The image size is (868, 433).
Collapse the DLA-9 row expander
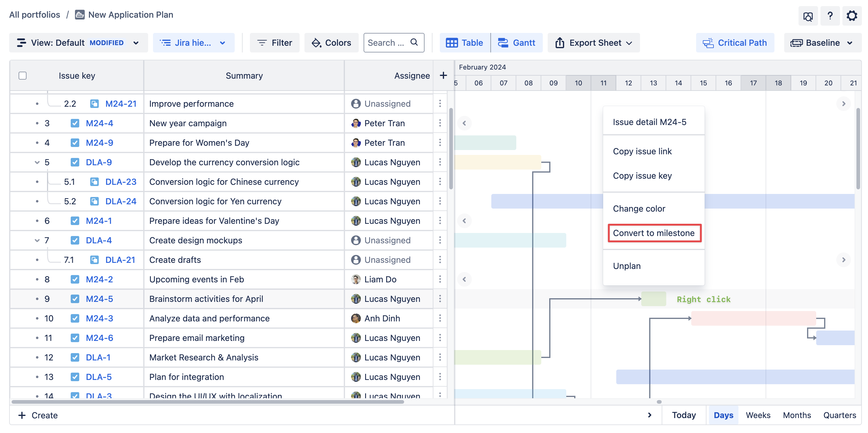pyautogui.click(x=37, y=162)
